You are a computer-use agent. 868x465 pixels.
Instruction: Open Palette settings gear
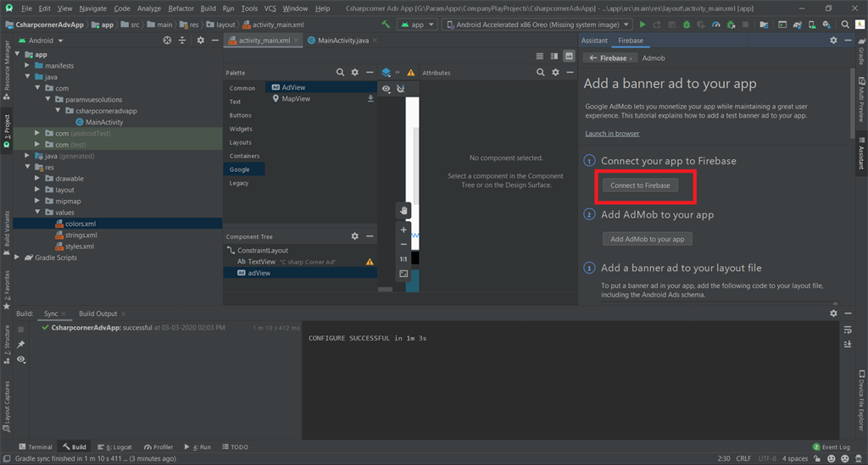pos(355,73)
